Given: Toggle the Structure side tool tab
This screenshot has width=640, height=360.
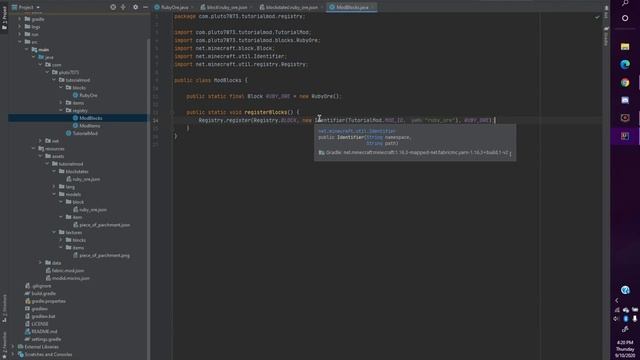Looking at the screenshot, I should (4, 308).
